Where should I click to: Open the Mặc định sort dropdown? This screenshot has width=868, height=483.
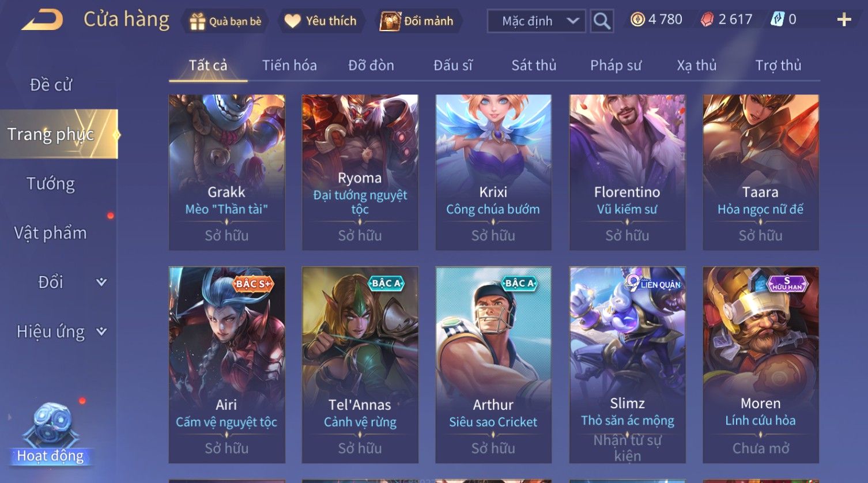point(537,21)
